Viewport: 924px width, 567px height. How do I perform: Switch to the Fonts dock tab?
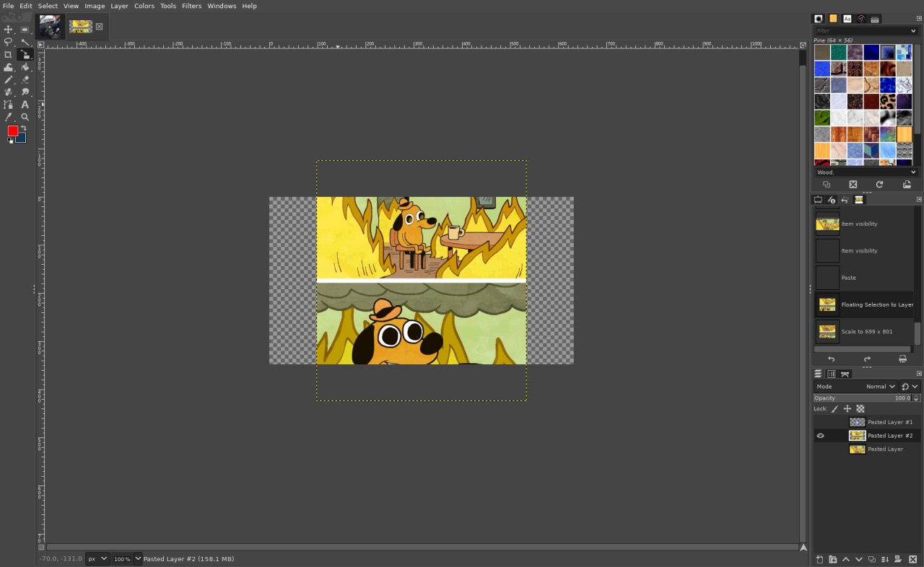(847, 19)
